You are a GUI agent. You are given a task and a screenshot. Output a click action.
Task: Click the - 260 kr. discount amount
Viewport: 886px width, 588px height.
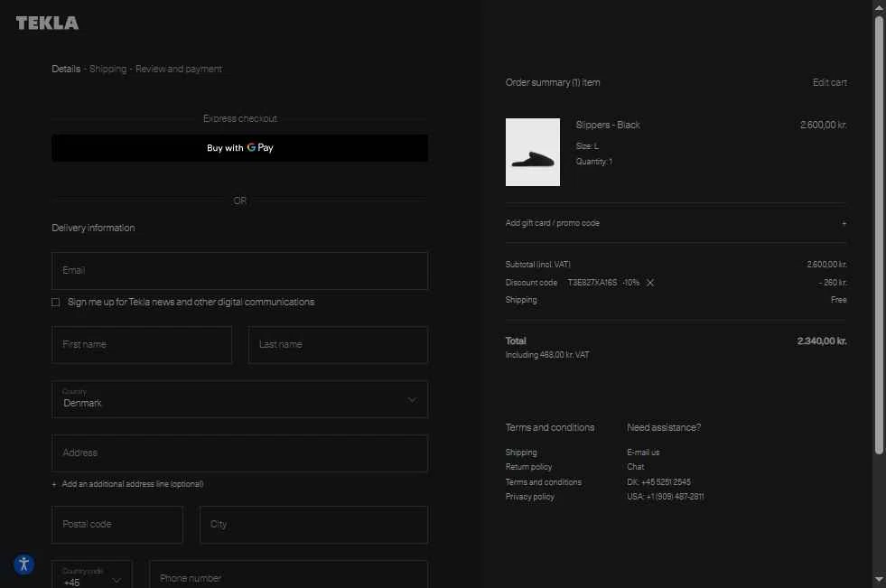(833, 283)
